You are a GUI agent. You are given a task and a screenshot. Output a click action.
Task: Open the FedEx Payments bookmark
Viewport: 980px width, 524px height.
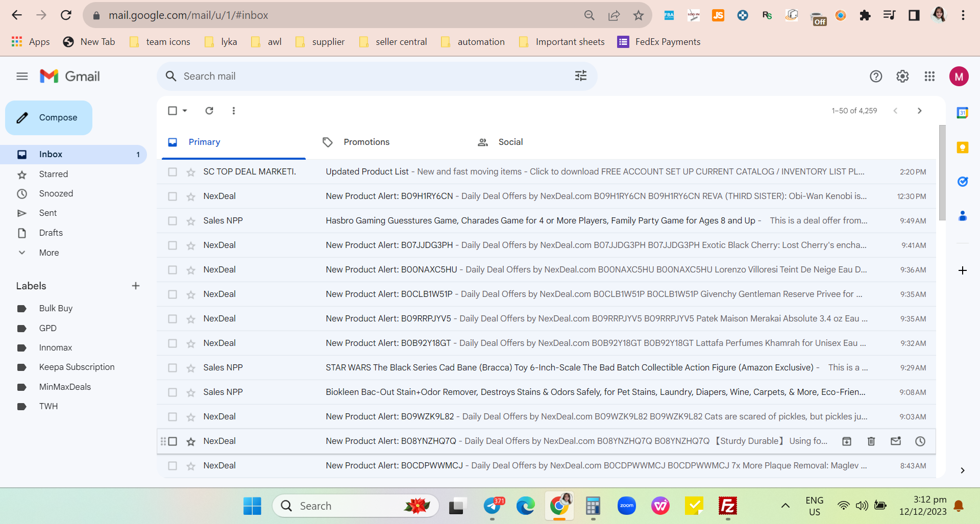coord(659,42)
